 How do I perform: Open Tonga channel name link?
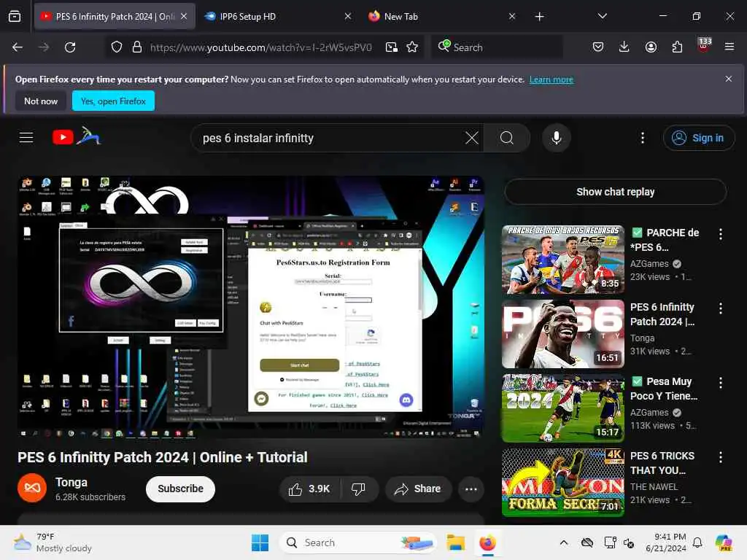point(71,483)
